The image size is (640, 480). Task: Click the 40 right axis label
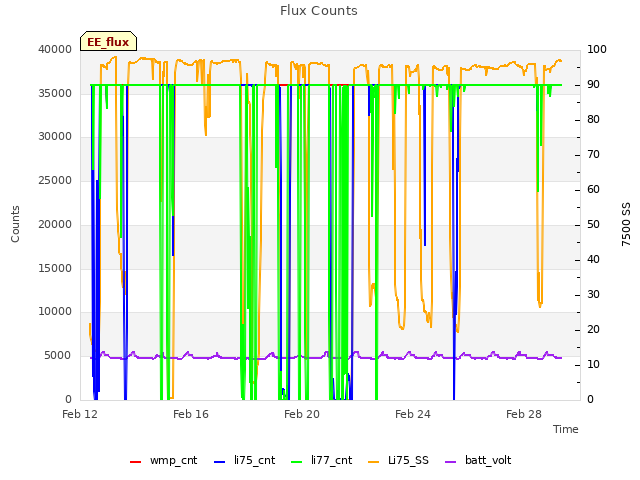[x=593, y=260]
